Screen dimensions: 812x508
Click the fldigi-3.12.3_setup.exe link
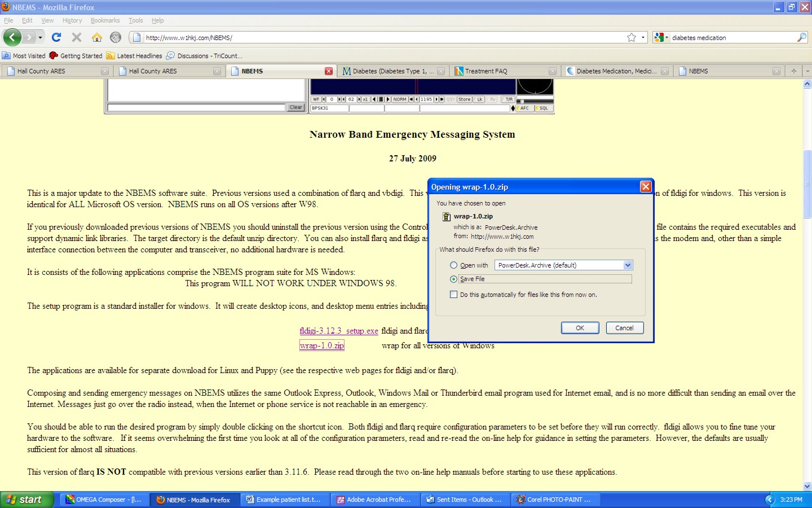pos(339,331)
